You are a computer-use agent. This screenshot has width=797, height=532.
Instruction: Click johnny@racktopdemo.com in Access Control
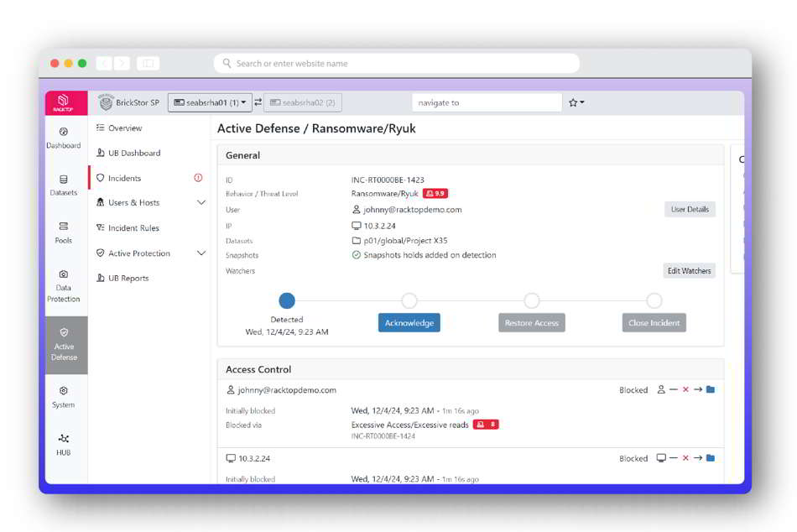[287, 390]
